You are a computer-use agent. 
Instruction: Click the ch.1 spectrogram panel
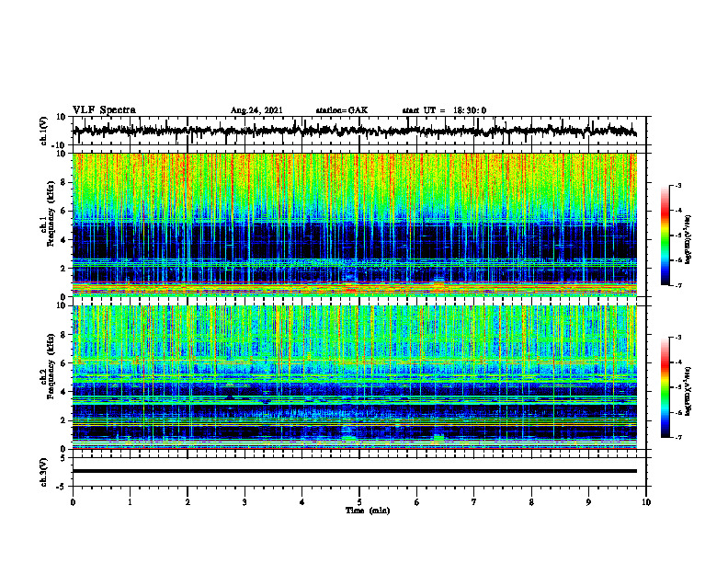[x=354, y=224]
